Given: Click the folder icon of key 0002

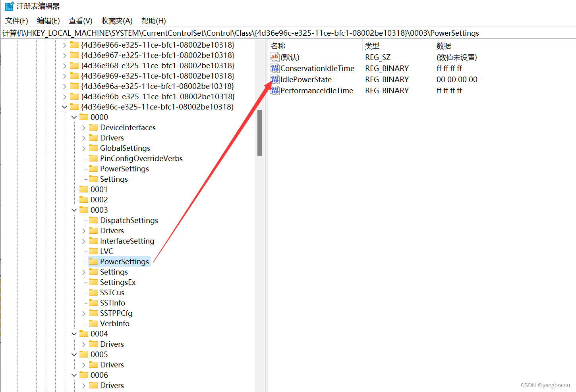Looking at the screenshot, I should (x=84, y=200).
